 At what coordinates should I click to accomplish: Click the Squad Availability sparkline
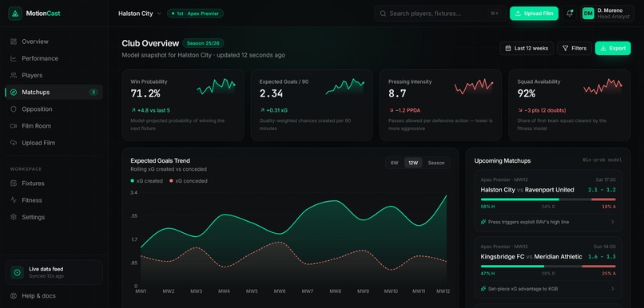pos(603,86)
